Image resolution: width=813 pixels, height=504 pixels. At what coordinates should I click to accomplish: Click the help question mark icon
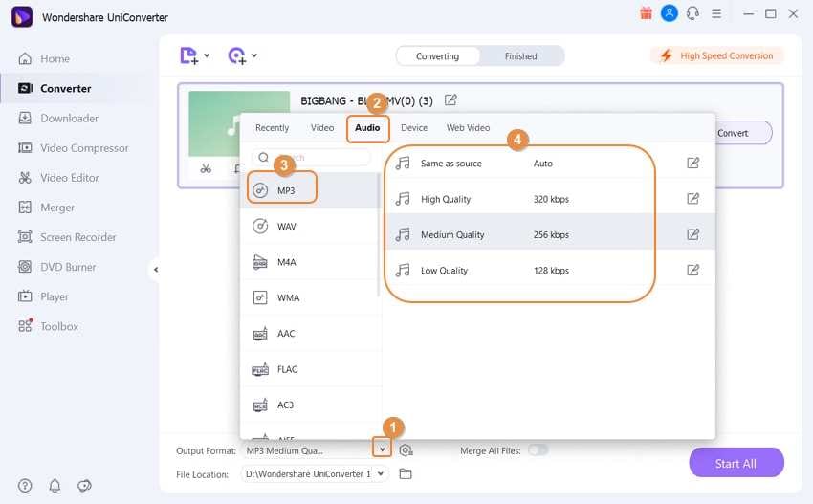25,485
